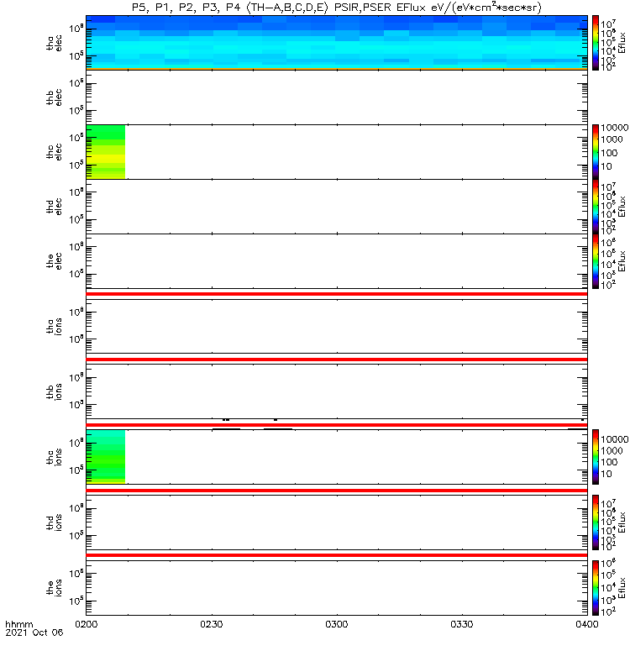Click the 0300 time axis label
630x672 pixels.
pyautogui.click(x=337, y=624)
